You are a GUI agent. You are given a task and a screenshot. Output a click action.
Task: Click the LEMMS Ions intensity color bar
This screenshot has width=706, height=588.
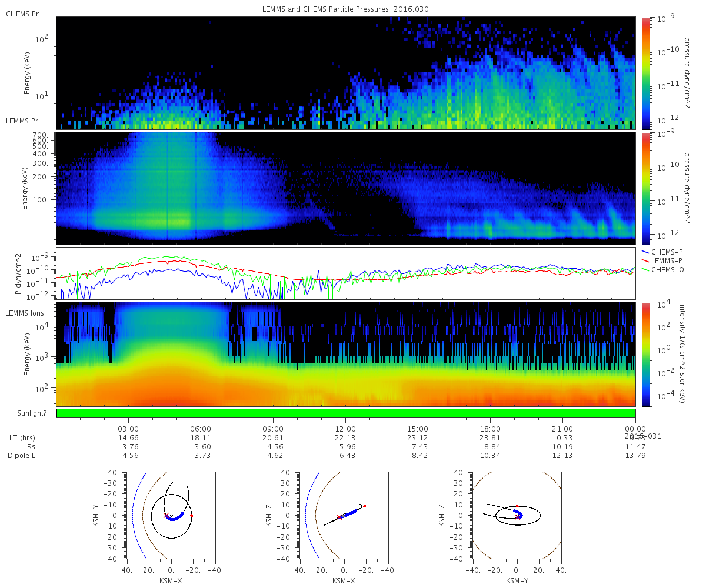click(x=646, y=354)
